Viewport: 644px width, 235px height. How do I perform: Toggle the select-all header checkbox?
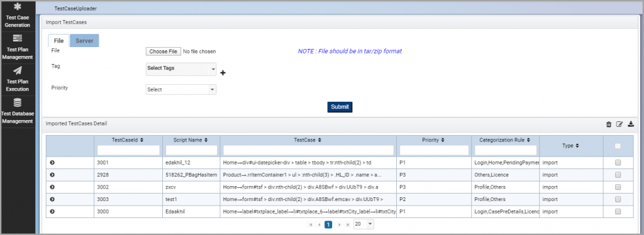tap(618, 146)
